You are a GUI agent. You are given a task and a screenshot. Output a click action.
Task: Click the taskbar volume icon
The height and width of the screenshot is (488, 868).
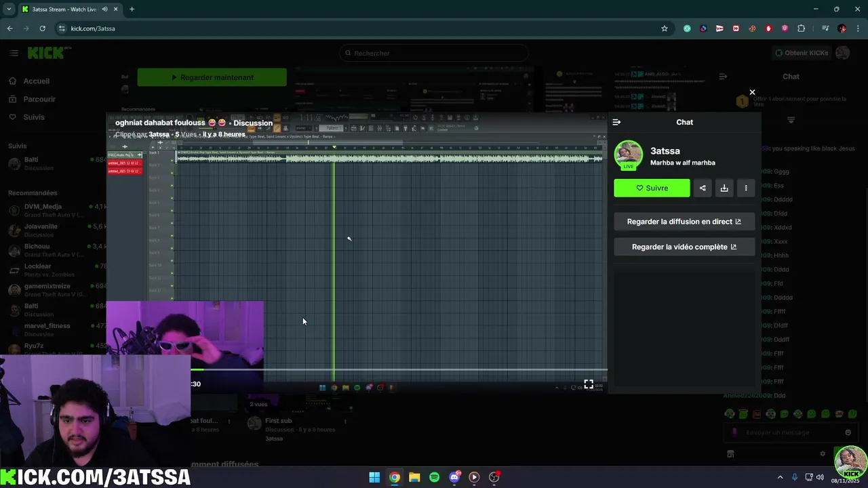click(x=820, y=477)
